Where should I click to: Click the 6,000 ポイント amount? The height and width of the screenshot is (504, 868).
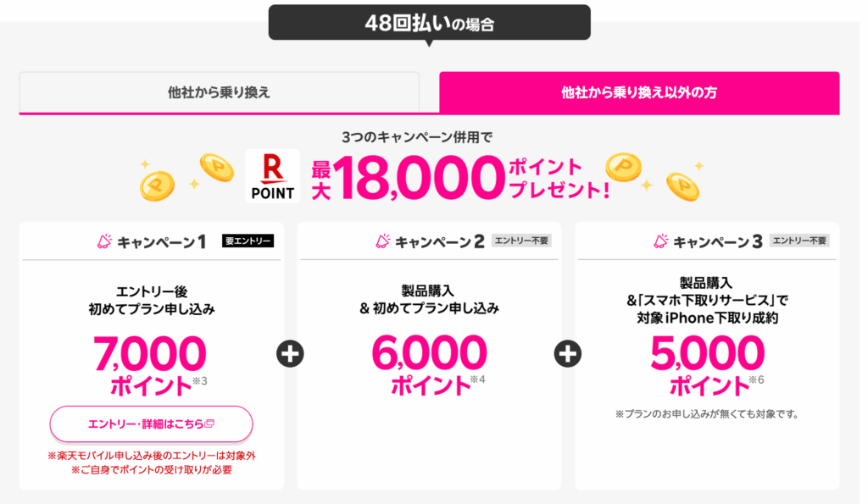[429, 365]
